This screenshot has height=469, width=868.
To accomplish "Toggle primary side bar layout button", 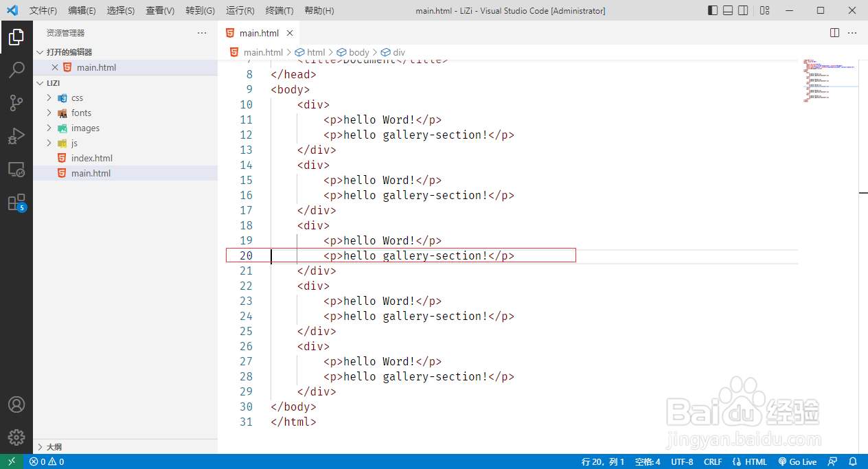I will click(713, 10).
